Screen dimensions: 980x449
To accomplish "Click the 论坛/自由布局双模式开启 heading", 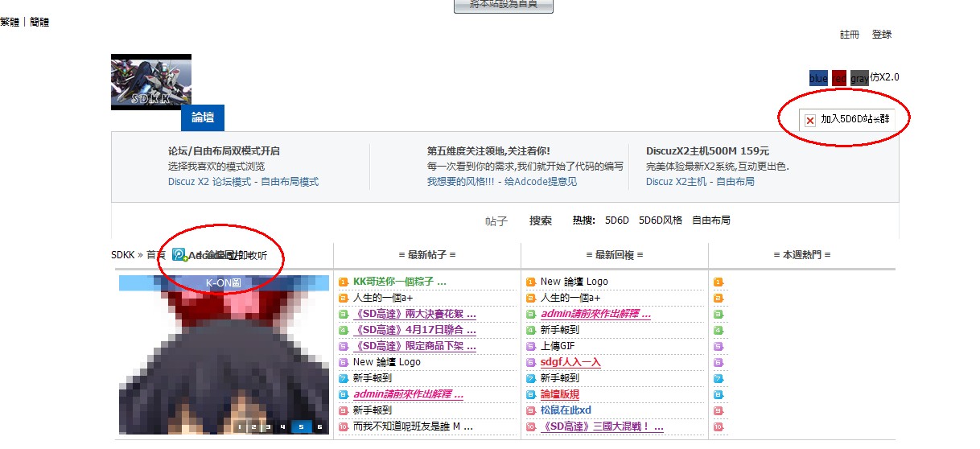I will click(224, 151).
